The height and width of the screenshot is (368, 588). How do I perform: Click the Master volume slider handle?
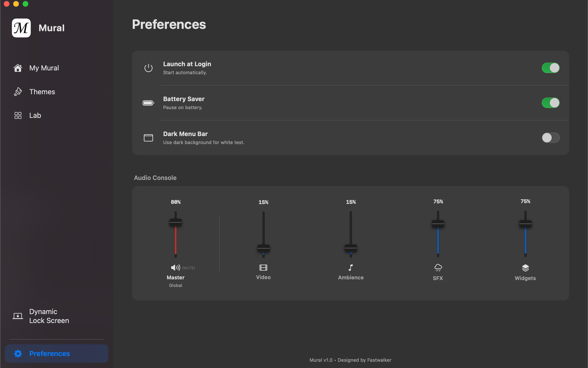[x=176, y=222]
